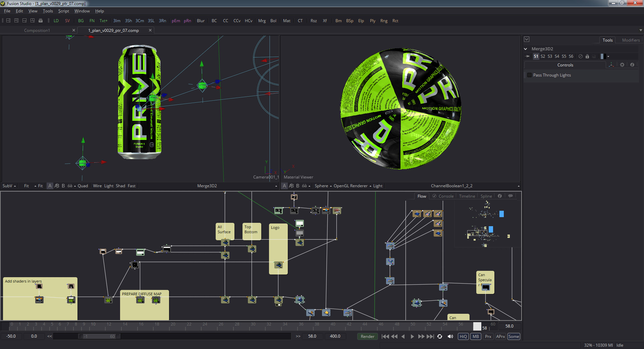Pin the Merge3D2 tool controls
The width and height of the screenshot is (644, 349).
(x=528, y=56)
